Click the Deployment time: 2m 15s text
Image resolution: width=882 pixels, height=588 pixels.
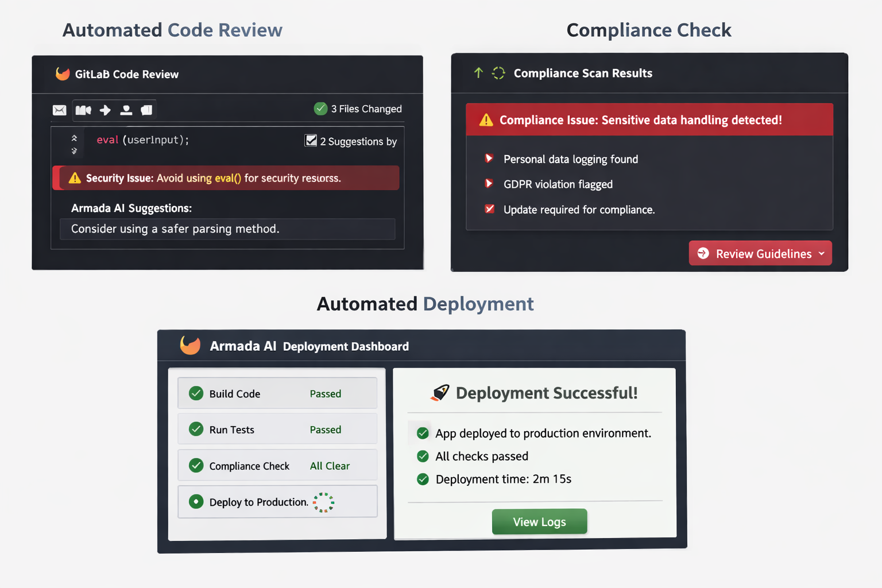click(x=504, y=479)
